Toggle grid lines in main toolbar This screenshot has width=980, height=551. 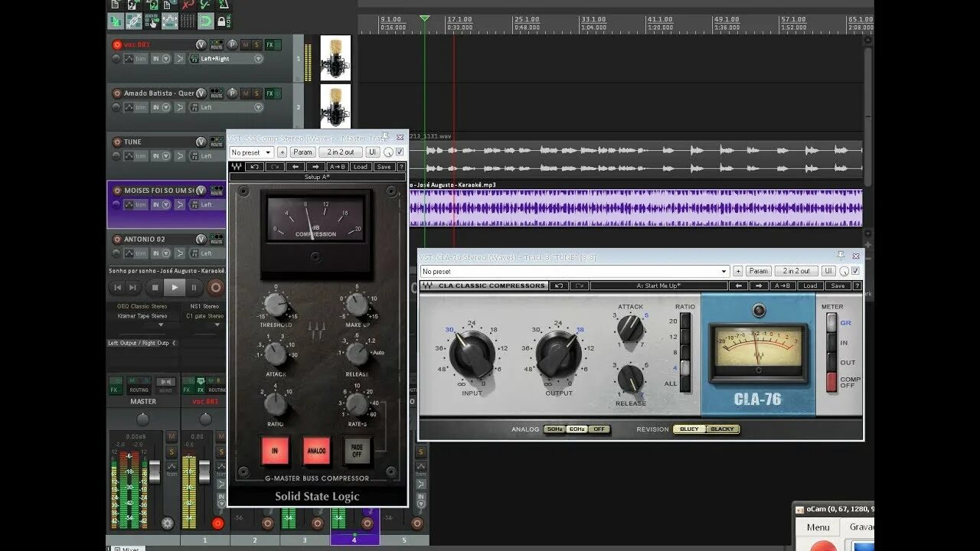click(188, 21)
